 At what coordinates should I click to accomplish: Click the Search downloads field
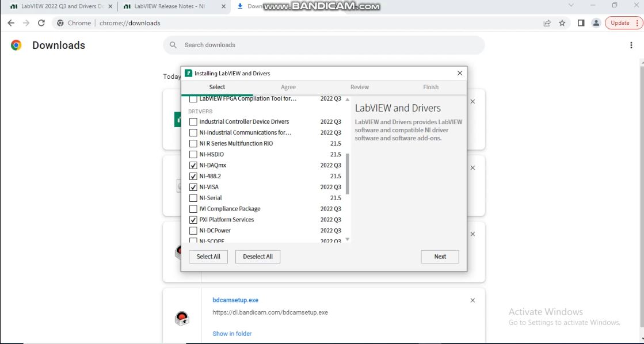(322, 45)
